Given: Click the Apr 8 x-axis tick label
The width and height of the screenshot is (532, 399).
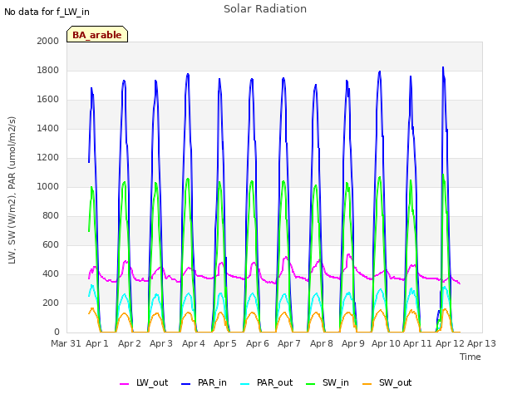Looking at the screenshot, I should click(x=322, y=343).
